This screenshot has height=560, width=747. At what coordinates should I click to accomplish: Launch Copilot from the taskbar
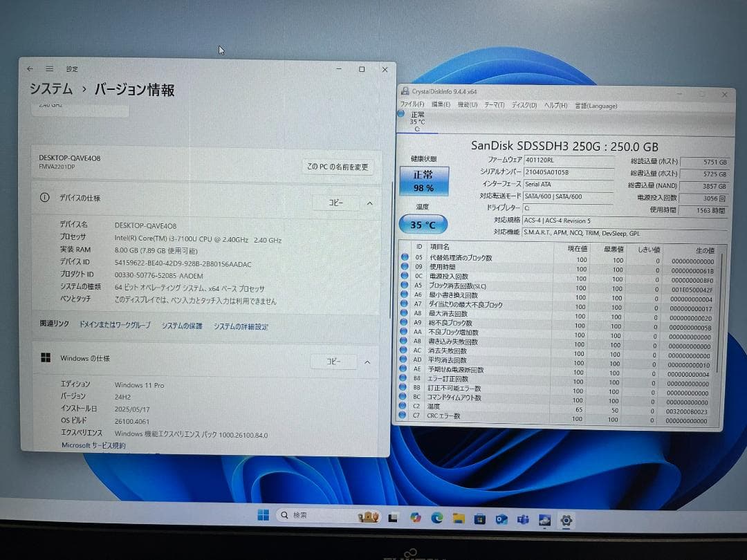pos(416,518)
